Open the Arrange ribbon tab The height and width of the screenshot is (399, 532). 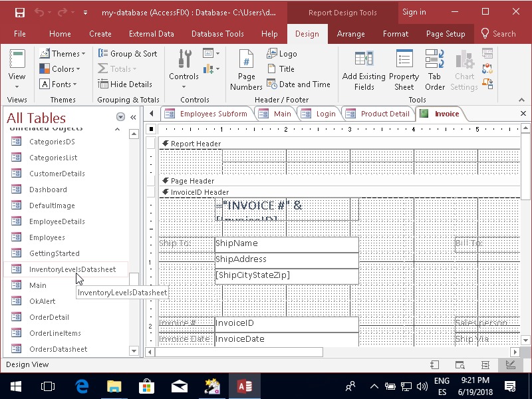coord(350,34)
